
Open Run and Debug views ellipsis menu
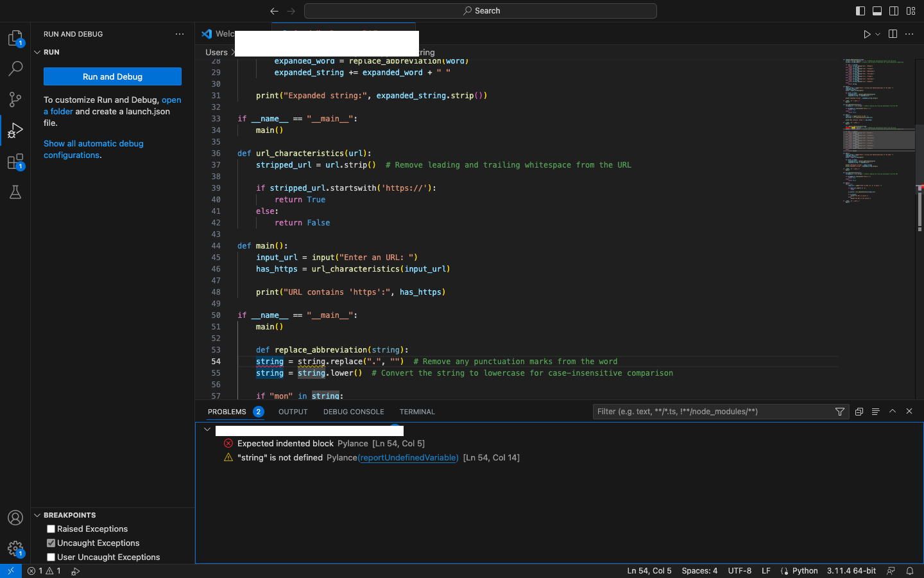click(x=180, y=34)
